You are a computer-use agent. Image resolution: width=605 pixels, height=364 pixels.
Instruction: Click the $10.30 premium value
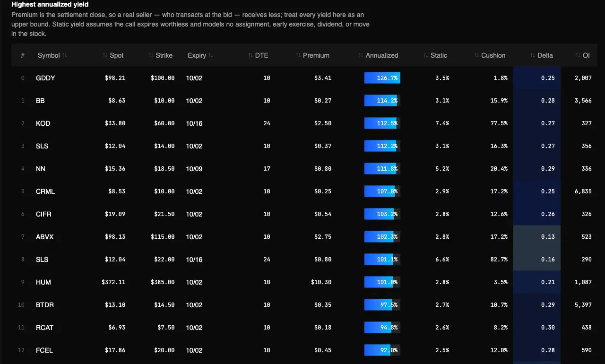[321, 282]
